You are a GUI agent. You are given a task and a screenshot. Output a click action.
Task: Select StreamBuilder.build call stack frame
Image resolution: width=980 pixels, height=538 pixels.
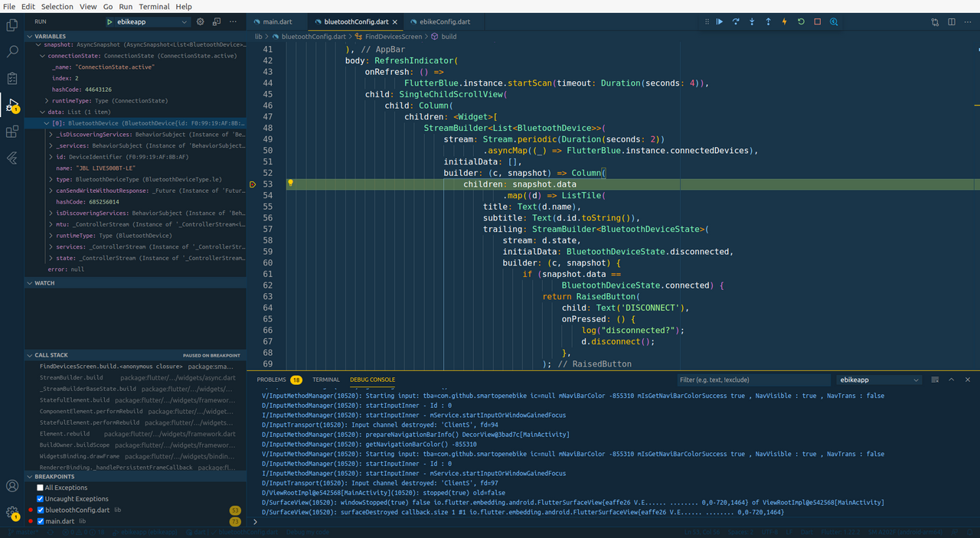(136, 377)
